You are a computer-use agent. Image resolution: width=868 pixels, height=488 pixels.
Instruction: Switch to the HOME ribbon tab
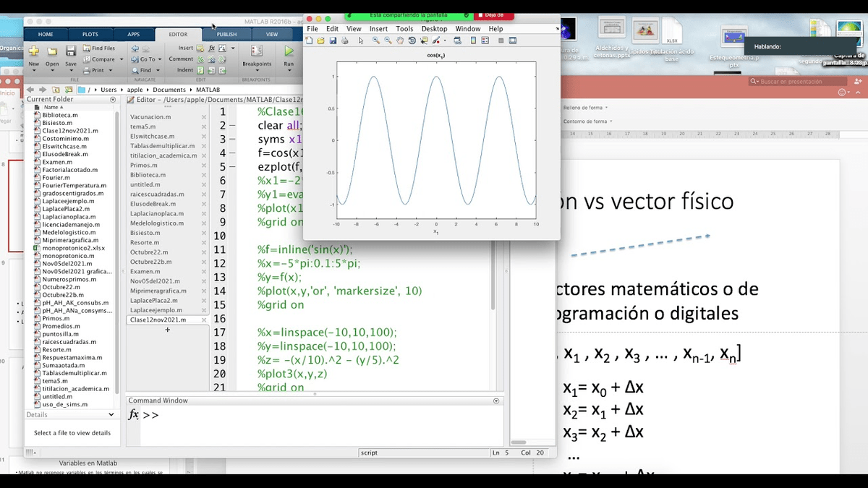tap(46, 34)
